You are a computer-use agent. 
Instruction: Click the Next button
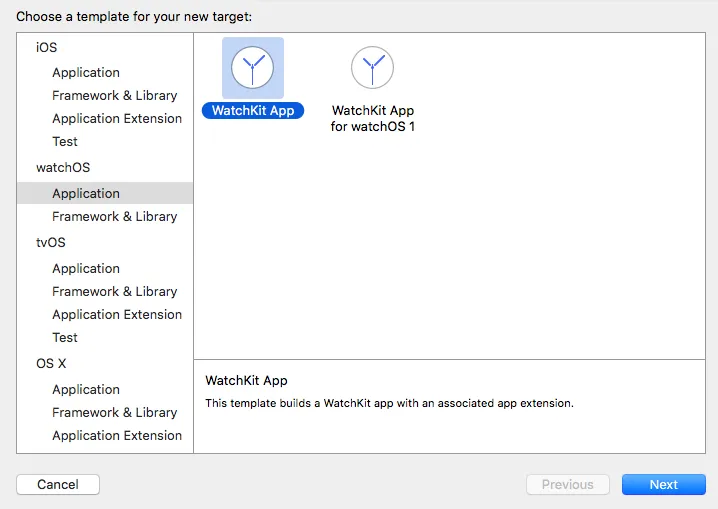(664, 484)
